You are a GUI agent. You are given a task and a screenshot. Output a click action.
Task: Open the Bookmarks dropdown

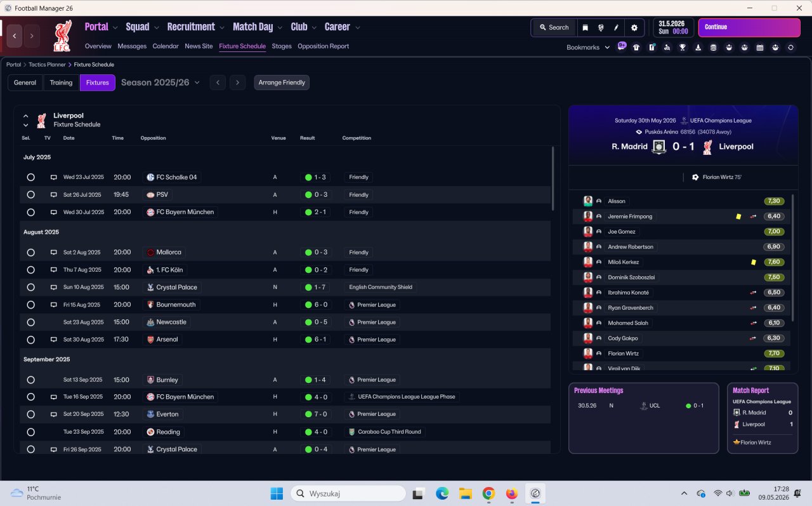[588, 47]
